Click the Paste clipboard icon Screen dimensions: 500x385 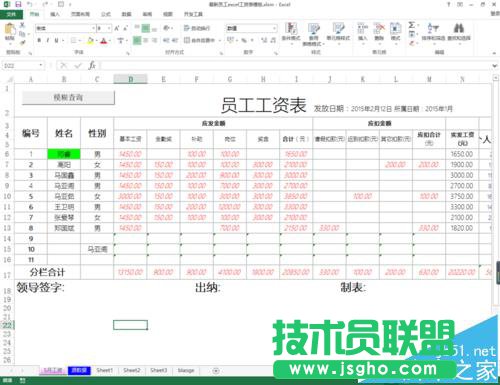[10, 30]
